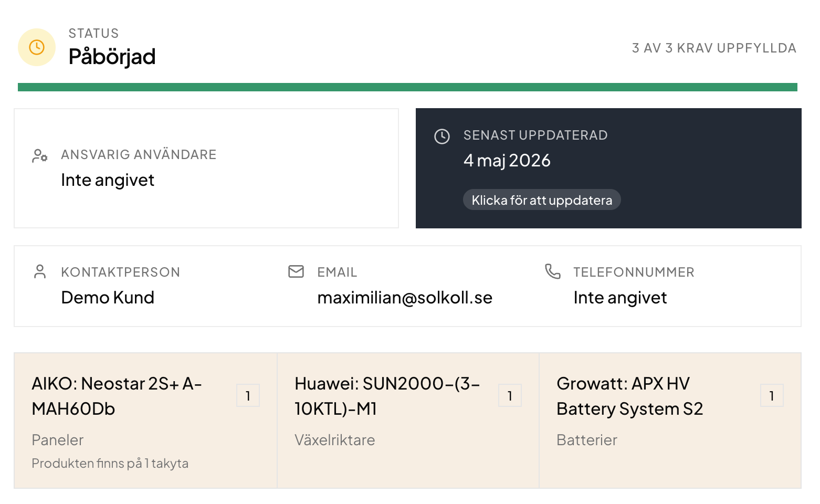The width and height of the screenshot is (820, 504).
Task: Click the phone icon beside Telefonnummer
Action: pyautogui.click(x=553, y=271)
